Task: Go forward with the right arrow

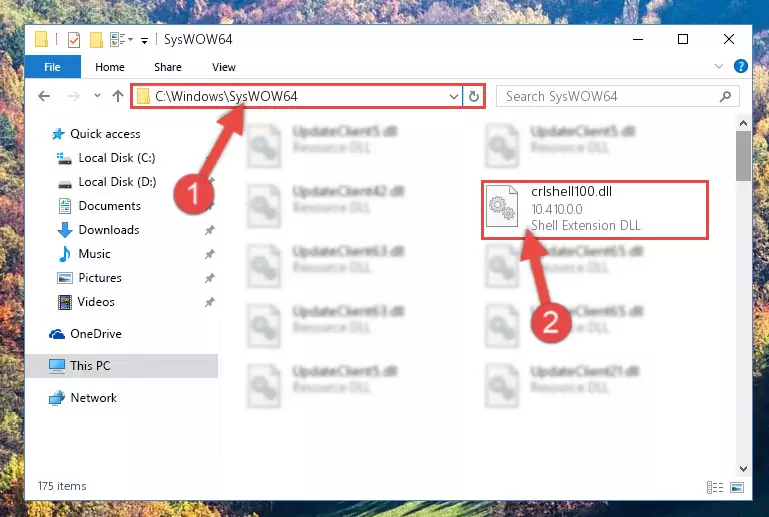Action: pos(74,96)
